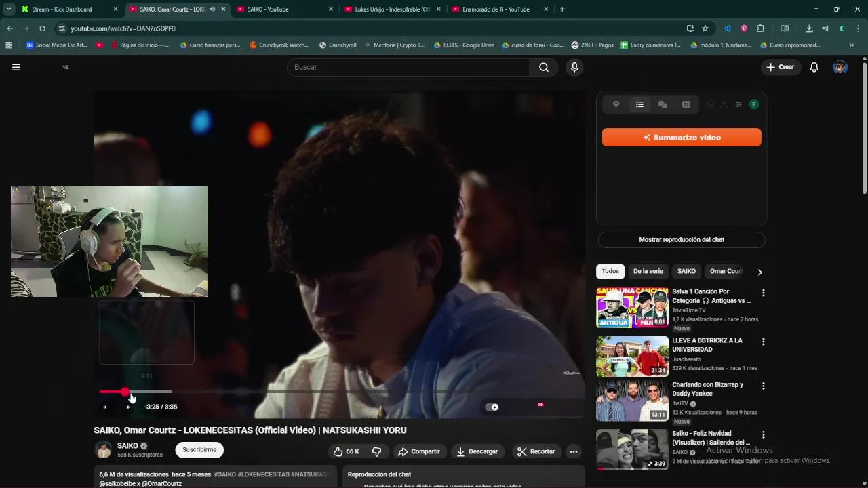Bookmark this page with the star icon

click(x=705, y=28)
